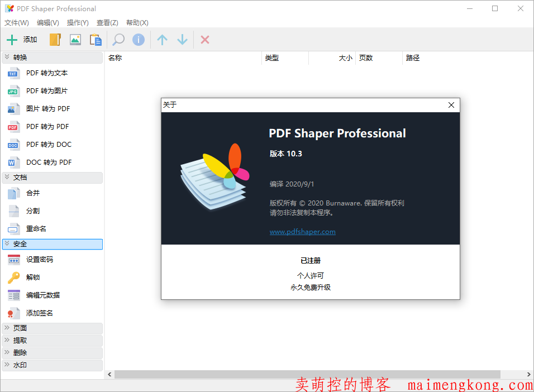The image size is (534, 392).
Task: Click the magnifier search toolbar icon
Action: pos(118,40)
